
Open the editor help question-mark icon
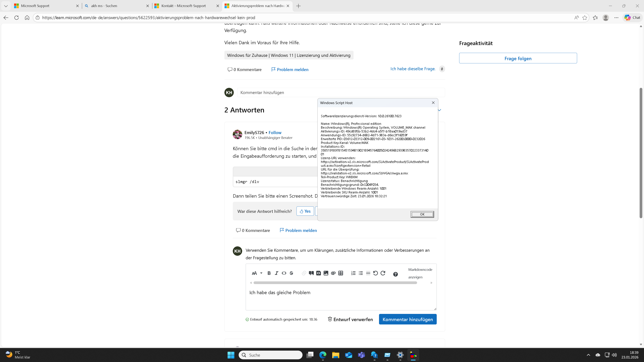(x=395, y=274)
